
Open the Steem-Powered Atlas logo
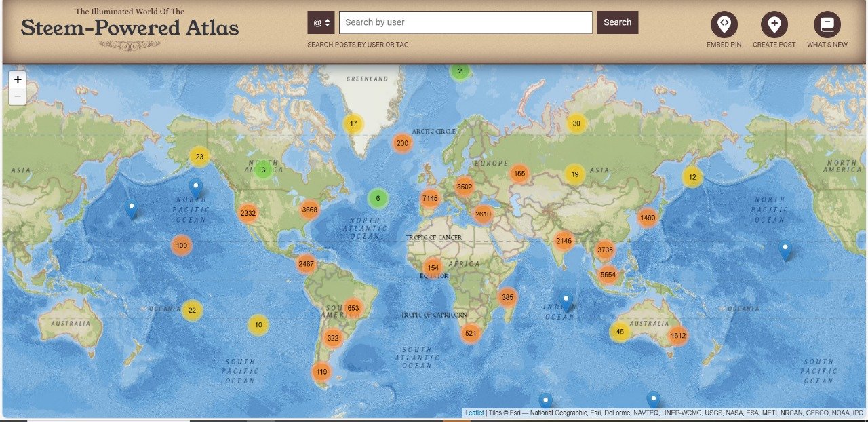tap(130, 28)
